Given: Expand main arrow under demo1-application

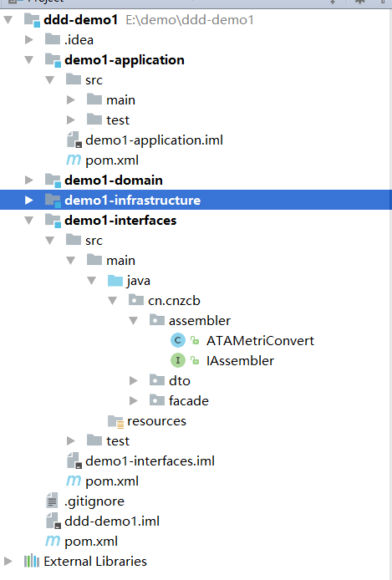Looking at the screenshot, I should pyautogui.click(x=71, y=100).
